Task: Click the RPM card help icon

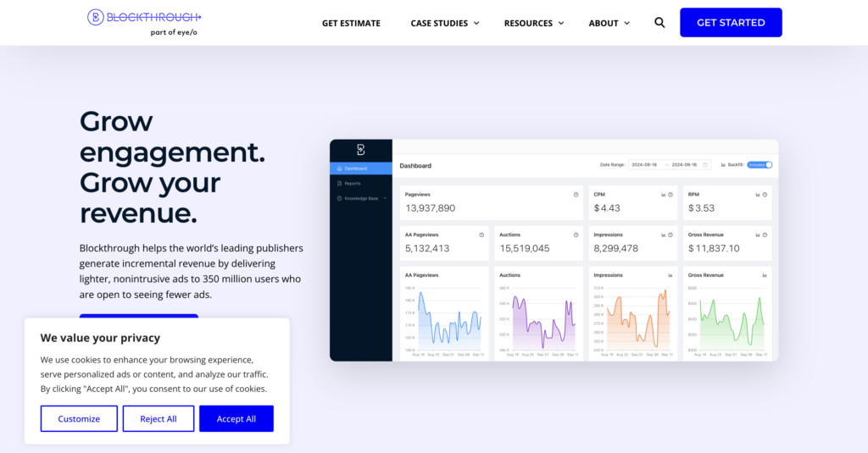Action: point(765,195)
